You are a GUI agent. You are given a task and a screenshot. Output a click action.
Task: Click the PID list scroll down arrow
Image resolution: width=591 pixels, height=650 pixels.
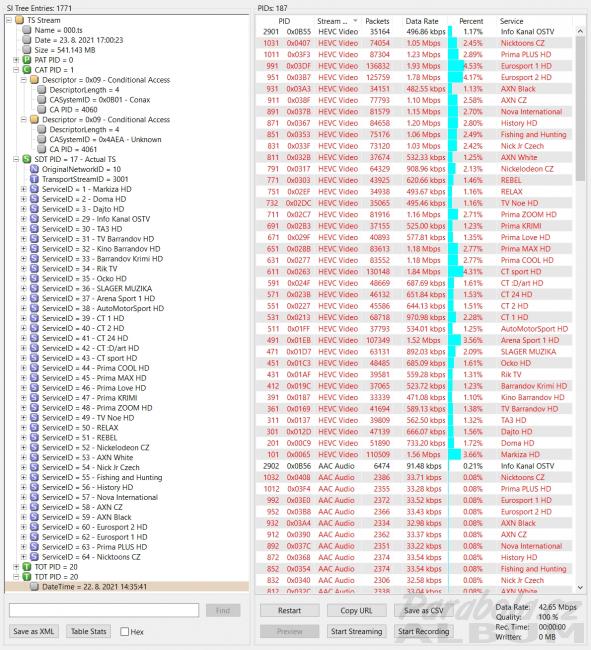click(x=580, y=587)
